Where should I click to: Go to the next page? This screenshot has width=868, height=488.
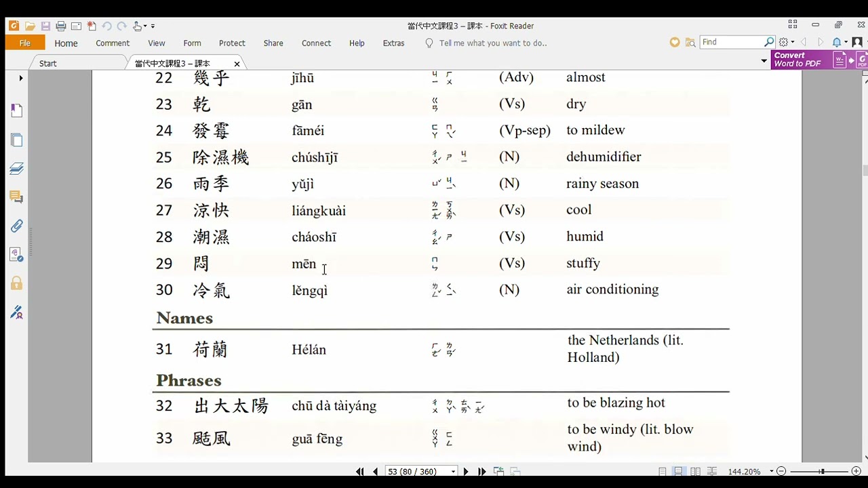click(466, 471)
